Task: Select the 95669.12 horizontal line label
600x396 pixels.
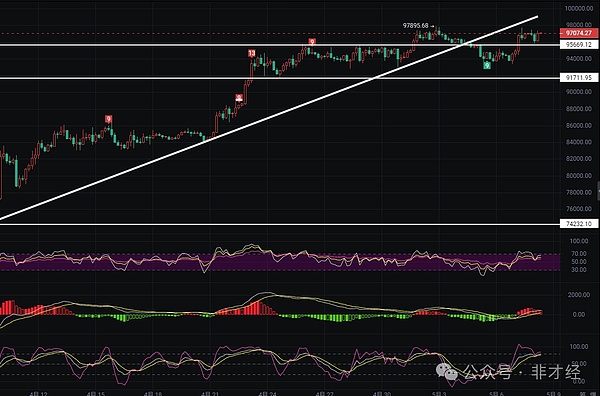Action: click(579, 45)
